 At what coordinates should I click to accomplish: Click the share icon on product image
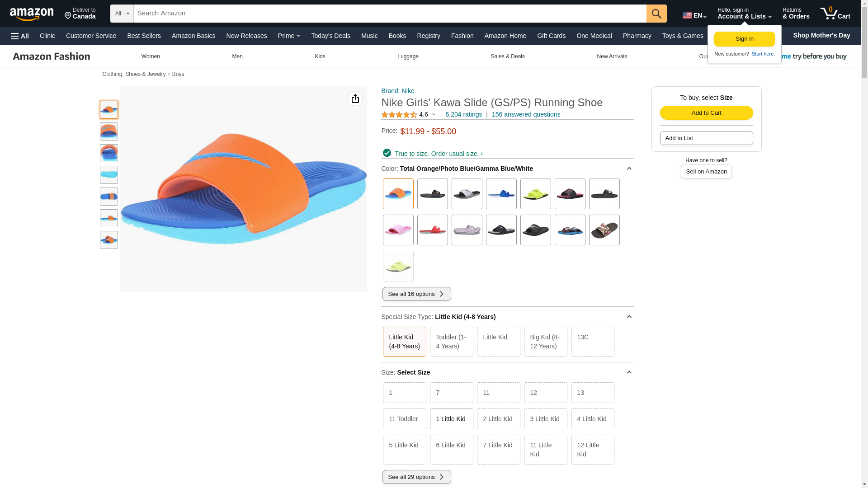coord(355,99)
